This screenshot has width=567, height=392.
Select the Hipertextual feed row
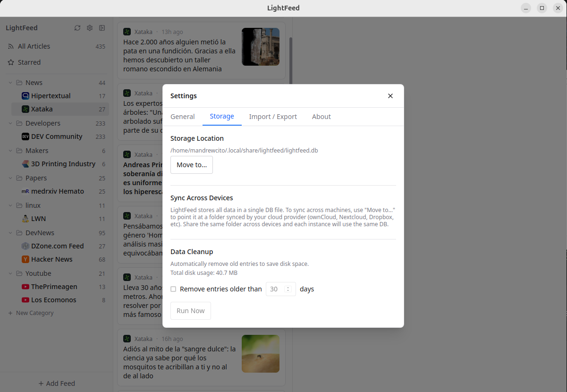pos(60,96)
